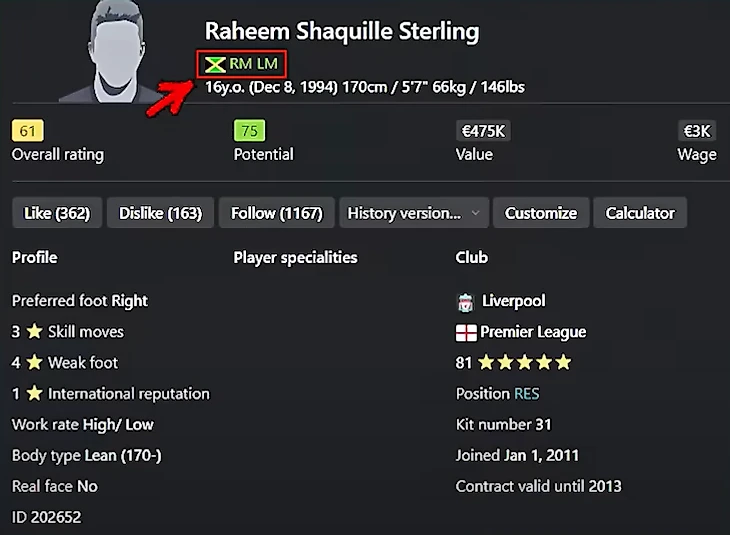This screenshot has height=535, width=730.
Task: Click the England flag beside Premier League
Action: 466,332
